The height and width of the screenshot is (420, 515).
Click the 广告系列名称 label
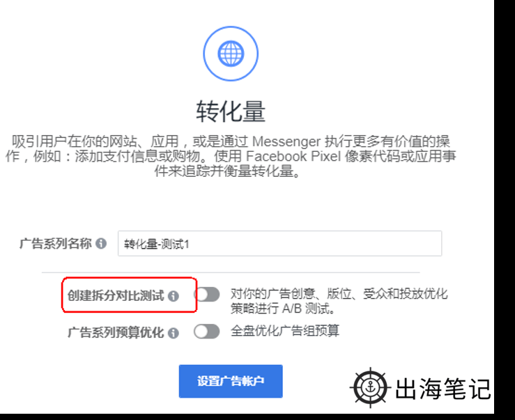point(56,243)
